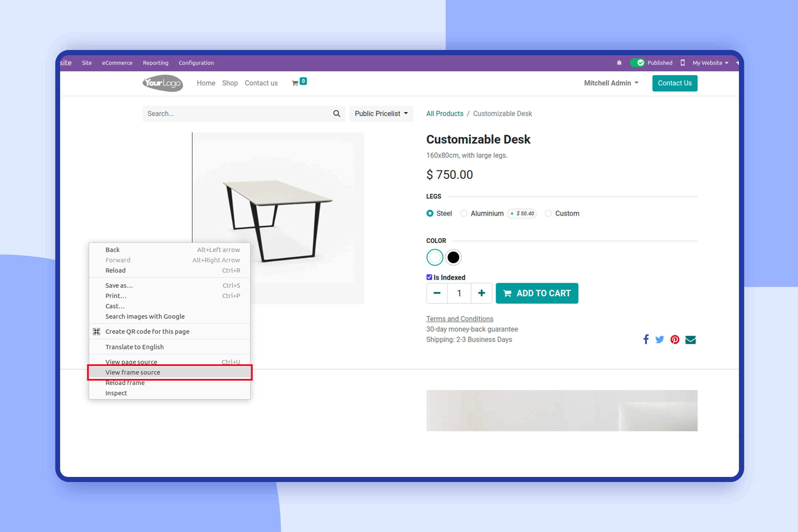The height and width of the screenshot is (532, 798).
Task: Open Terms and Conditions link
Action: tap(460, 319)
